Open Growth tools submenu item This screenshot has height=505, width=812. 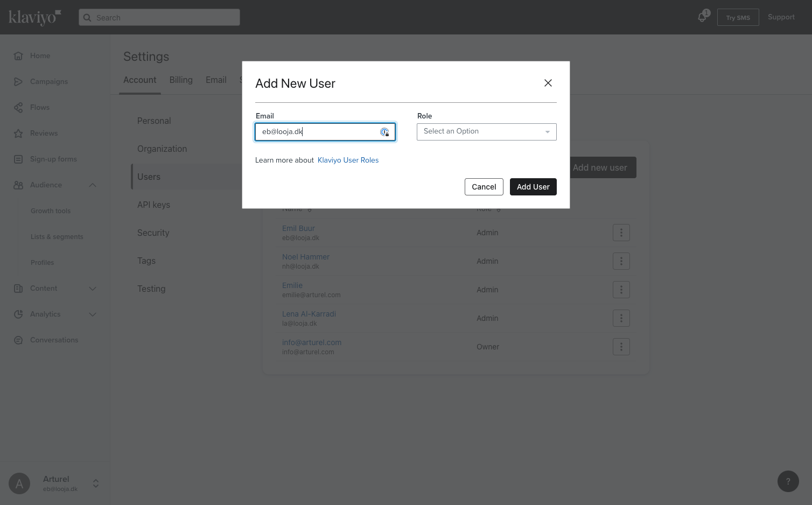(x=51, y=211)
